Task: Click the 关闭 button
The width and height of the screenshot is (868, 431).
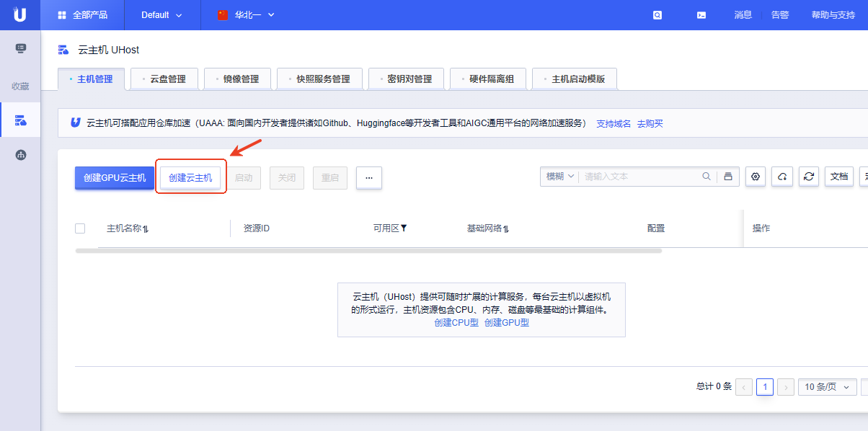Action: click(x=287, y=177)
